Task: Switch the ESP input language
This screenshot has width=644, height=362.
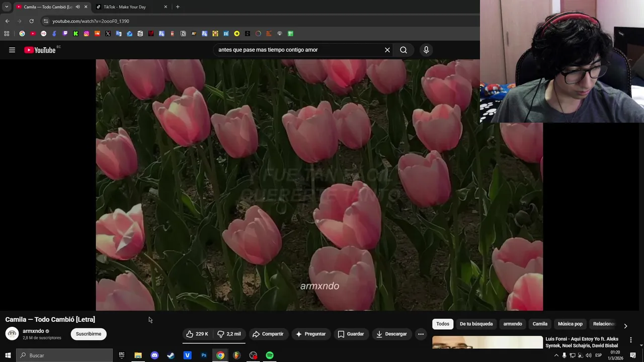Action: (599, 355)
